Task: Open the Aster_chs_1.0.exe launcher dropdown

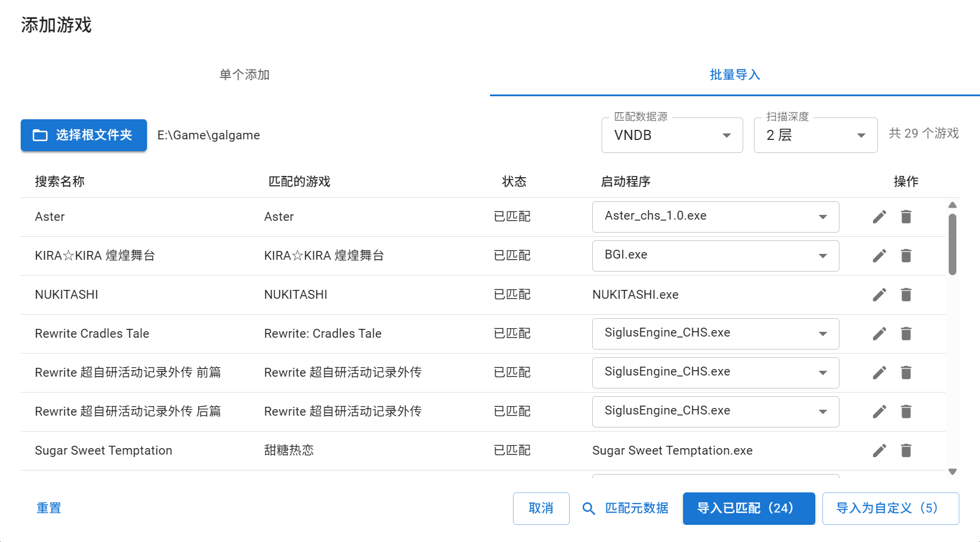Action: click(x=716, y=217)
